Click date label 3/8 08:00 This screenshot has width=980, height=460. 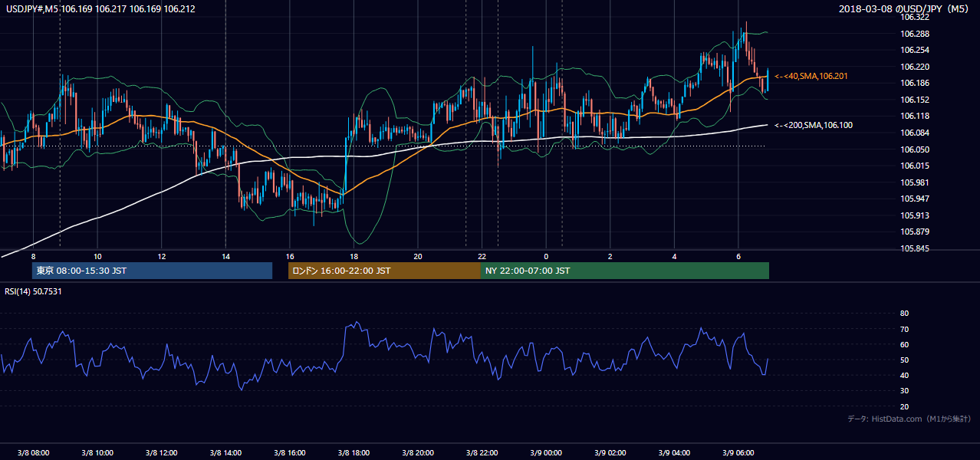pos(33,452)
